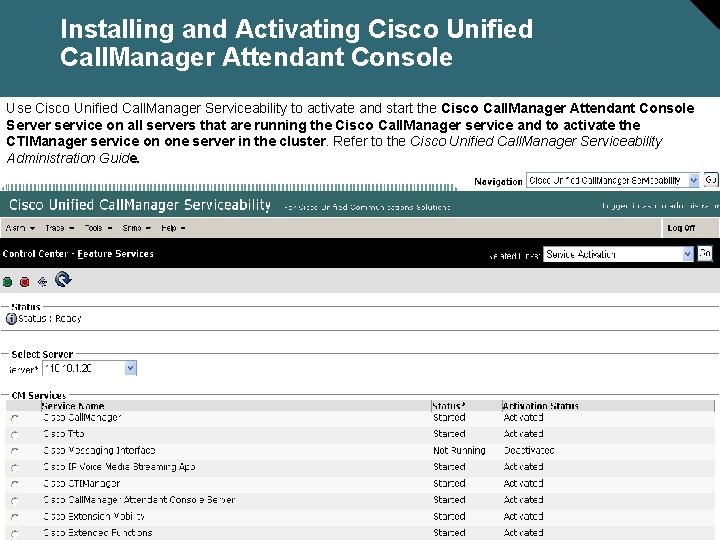The width and height of the screenshot is (720, 540).
Task: Click the Cisco CallManager service name
Action: [x=82, y=417]
